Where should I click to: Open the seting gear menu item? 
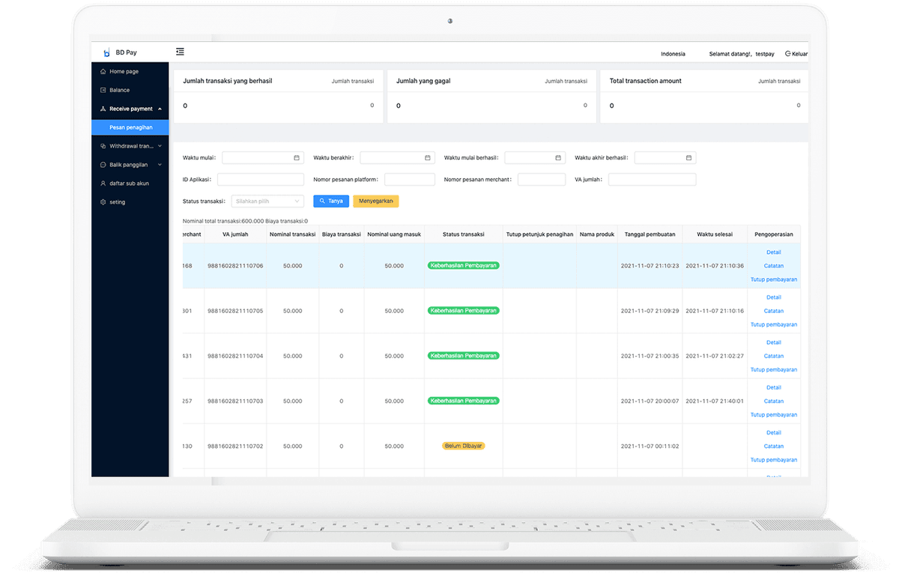click(117, 202)
